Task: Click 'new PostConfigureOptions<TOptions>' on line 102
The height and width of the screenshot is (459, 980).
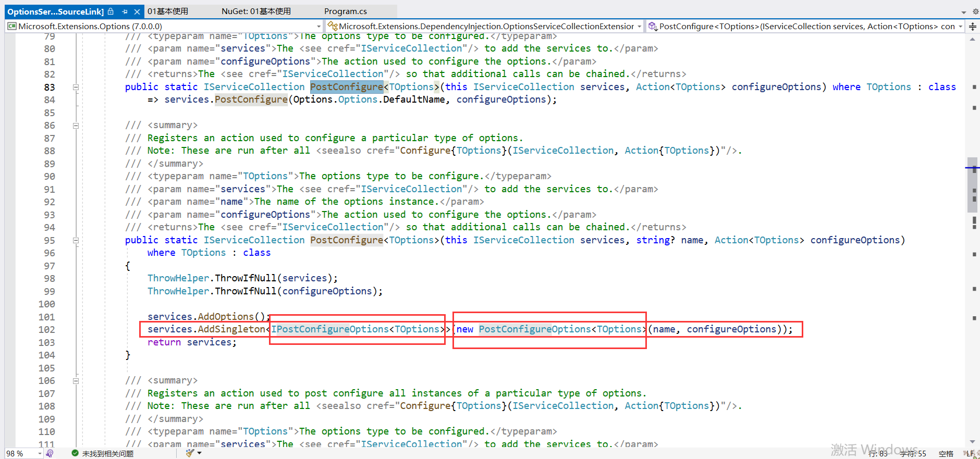Action: [551, 329]
